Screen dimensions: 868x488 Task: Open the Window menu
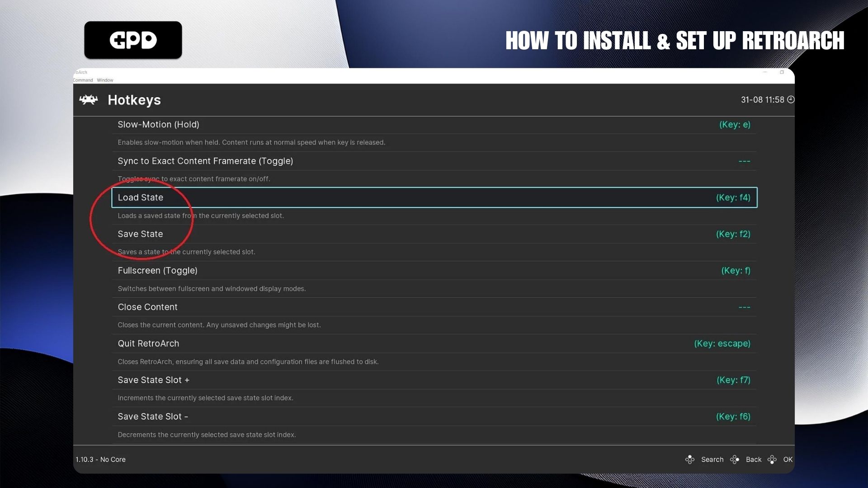[x=105, y=80]
